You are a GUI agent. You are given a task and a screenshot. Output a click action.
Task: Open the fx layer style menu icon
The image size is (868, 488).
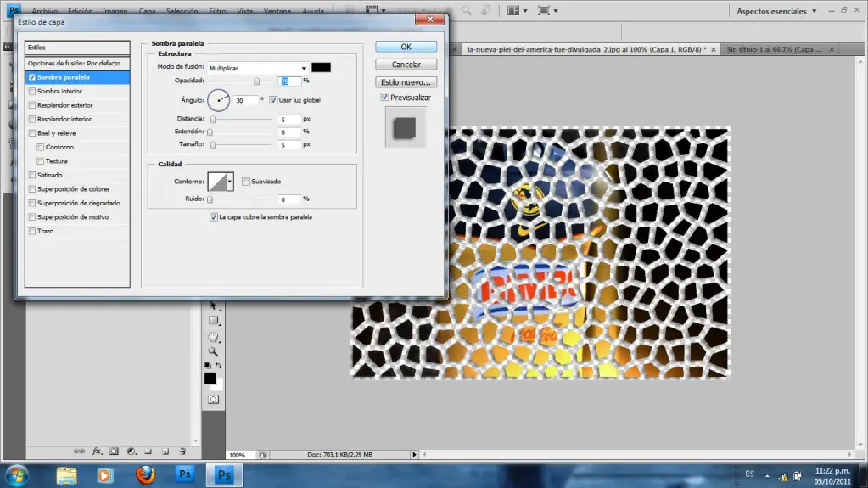tap(97, 452)
